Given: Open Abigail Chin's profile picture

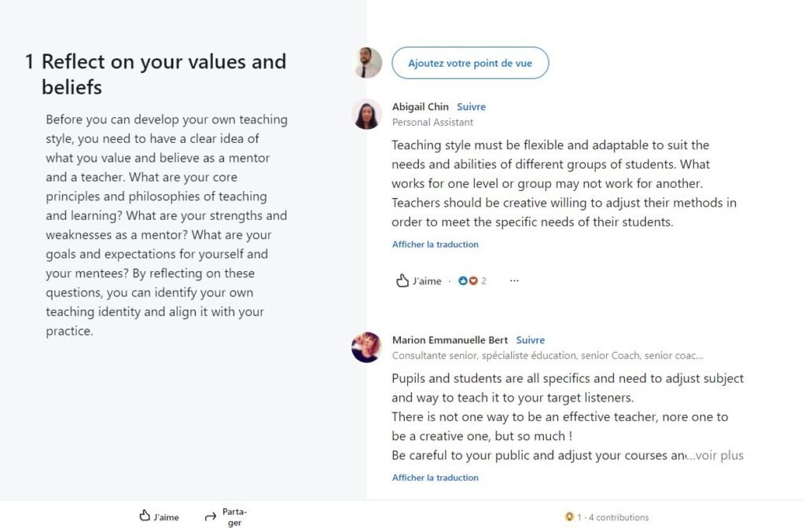Looking at the screenshot, I should [366, 114].
